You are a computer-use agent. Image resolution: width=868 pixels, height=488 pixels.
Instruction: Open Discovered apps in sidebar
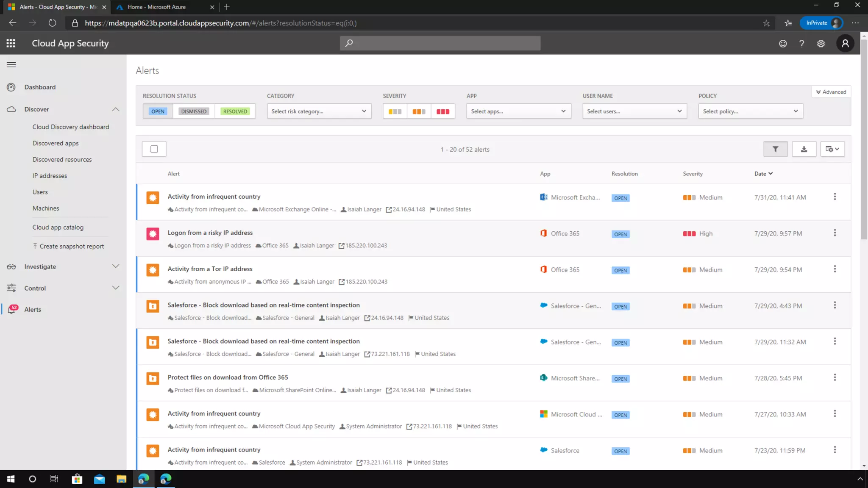(56, 143)
